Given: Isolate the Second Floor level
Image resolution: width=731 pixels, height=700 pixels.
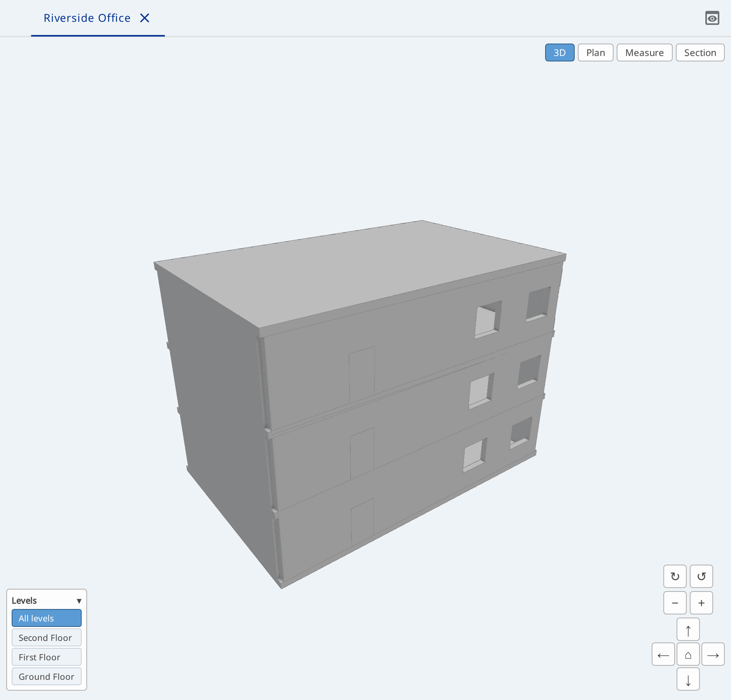Looking at the screenshot, I should pyautogui.click(x=47, y=637).
